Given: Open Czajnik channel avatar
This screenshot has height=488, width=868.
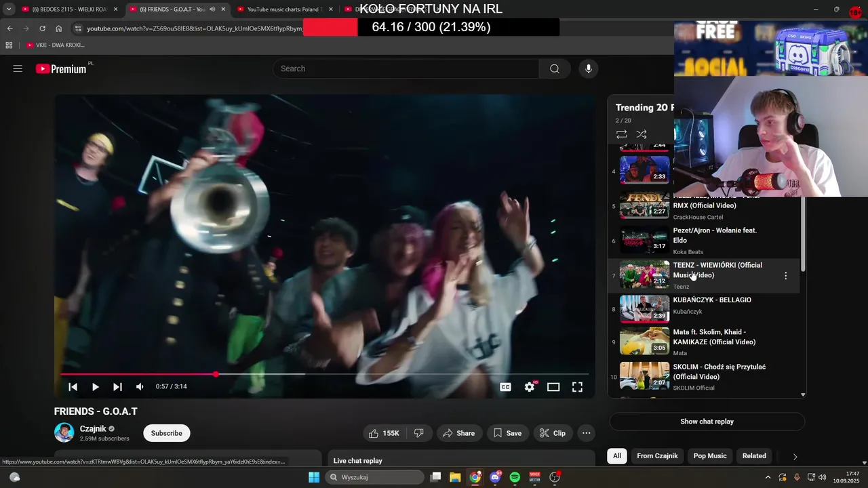Looking at the screenshot, I should point(64,433).
